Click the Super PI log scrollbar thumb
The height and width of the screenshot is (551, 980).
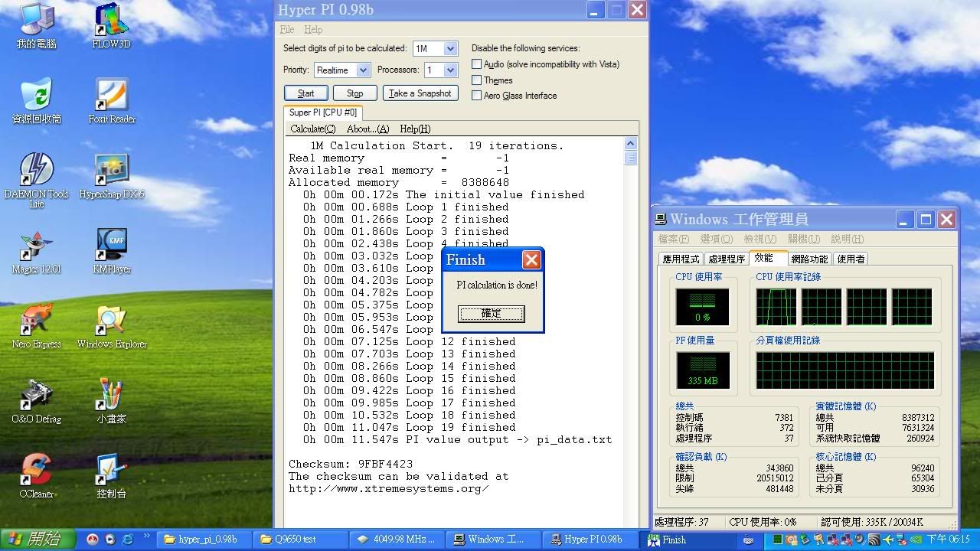(630, 158)
